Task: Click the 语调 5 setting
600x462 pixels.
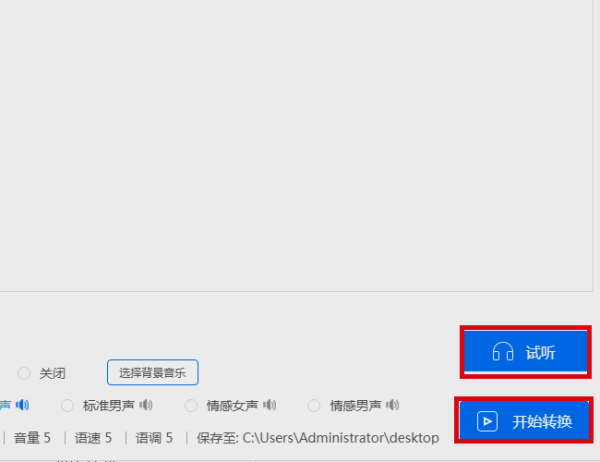Action: (x=154, y=438)
